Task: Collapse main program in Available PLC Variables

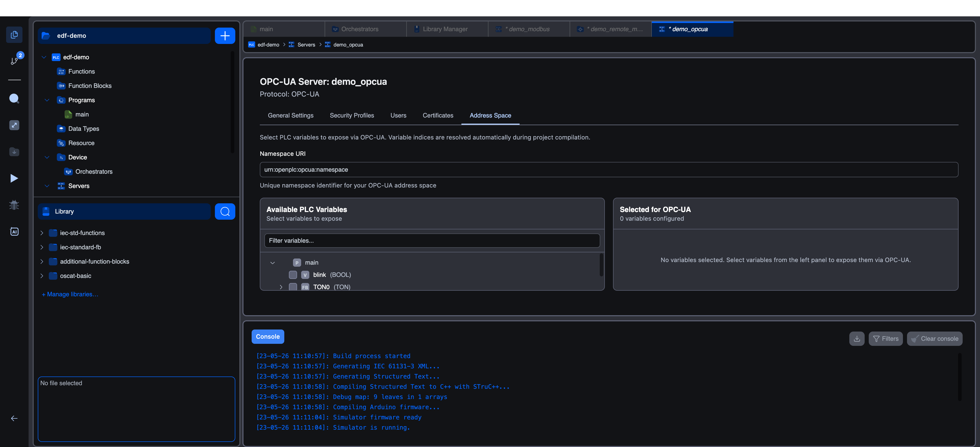Action: pos(272,263)
